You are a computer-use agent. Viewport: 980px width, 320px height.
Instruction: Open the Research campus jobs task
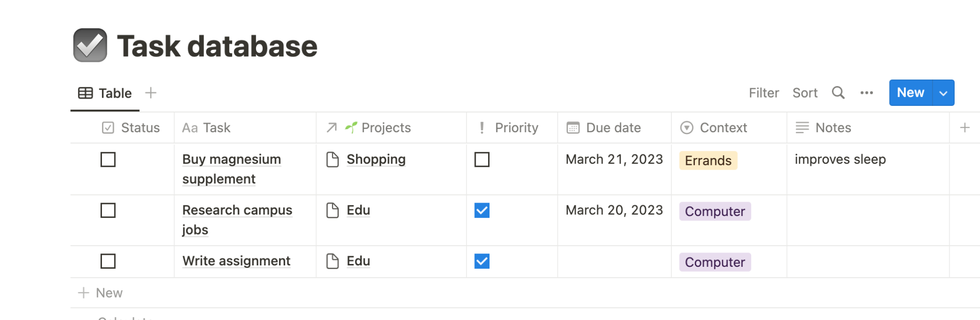pyautogui.click(x=237, y=210)
